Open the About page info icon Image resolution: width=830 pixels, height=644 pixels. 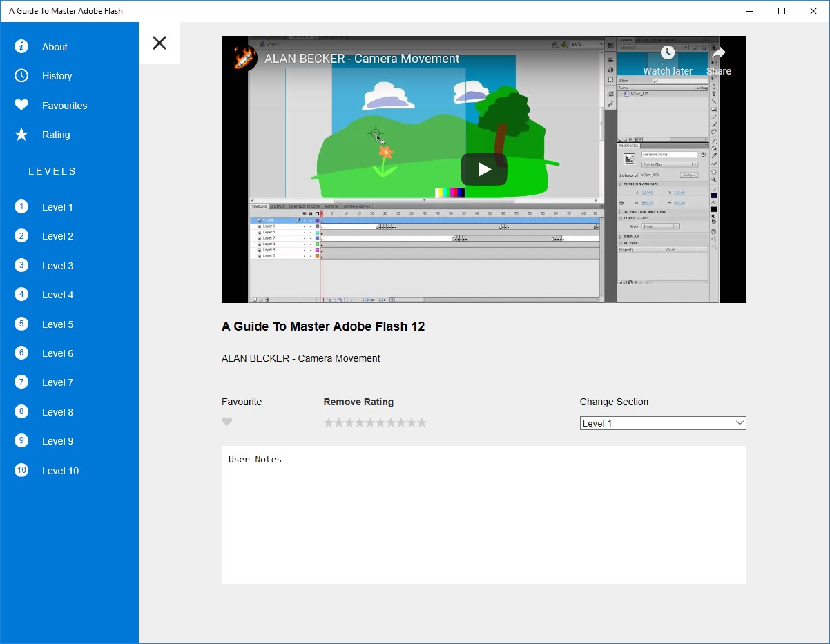[x=21, y=46]
